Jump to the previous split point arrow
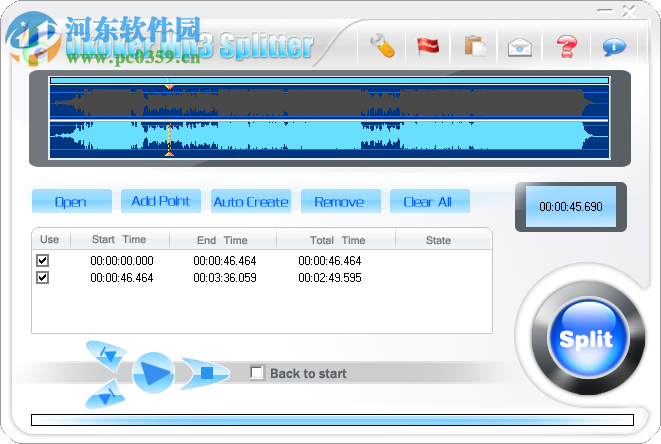This screenshot has width=661, height=444. click(x=106, y=355)
